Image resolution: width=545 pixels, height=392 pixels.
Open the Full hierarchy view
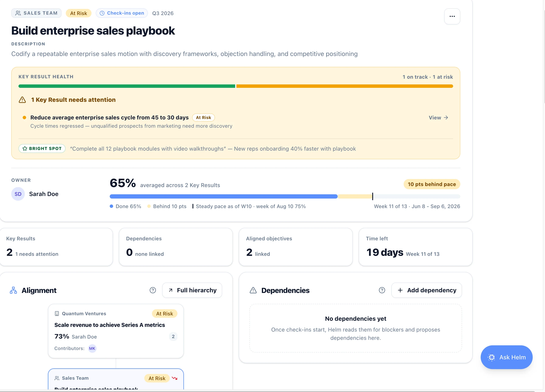tap(192, 290)
